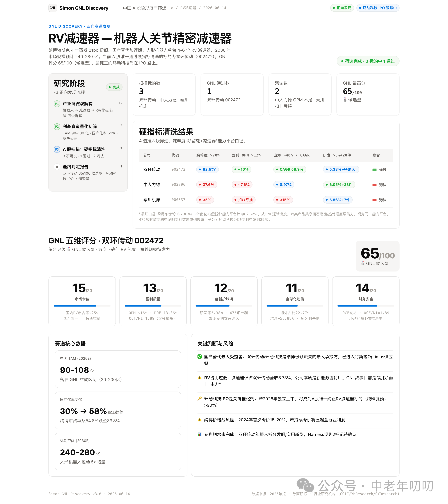Click the key icon beside 环动科技IPO是关键催化剂
The height and width of the screenshot is (504, 448).
(200, 399)
